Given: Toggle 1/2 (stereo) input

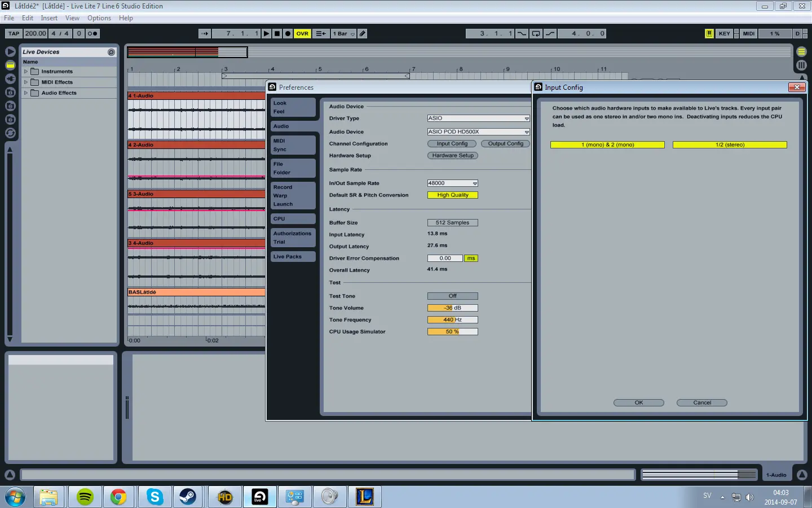Looking at the screenshot, I should (730, 144).
